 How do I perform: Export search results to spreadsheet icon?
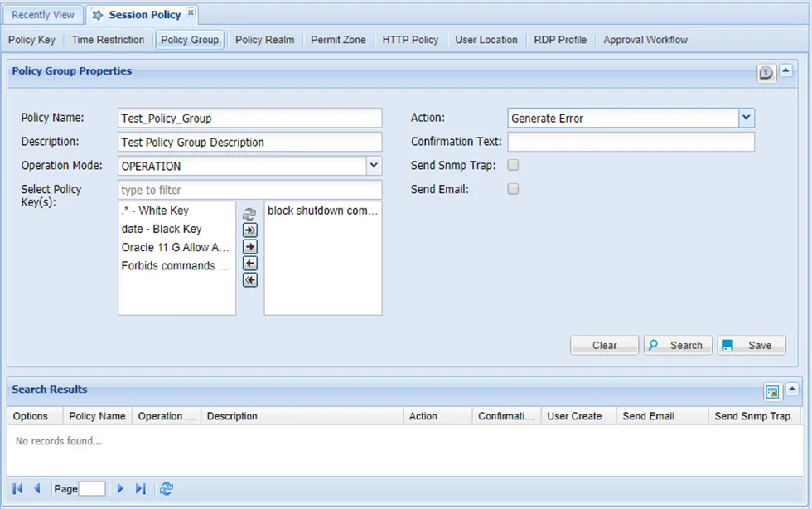772,392
